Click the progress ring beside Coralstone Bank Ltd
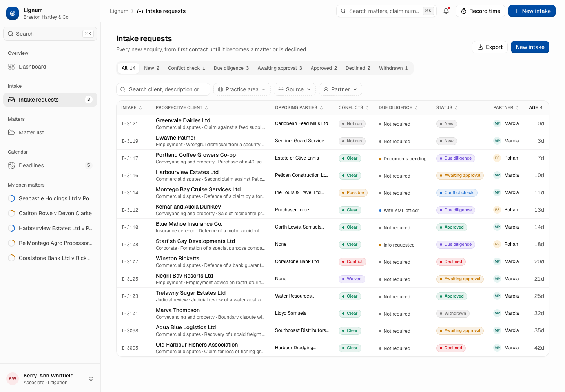 click(x=11, y=258)
